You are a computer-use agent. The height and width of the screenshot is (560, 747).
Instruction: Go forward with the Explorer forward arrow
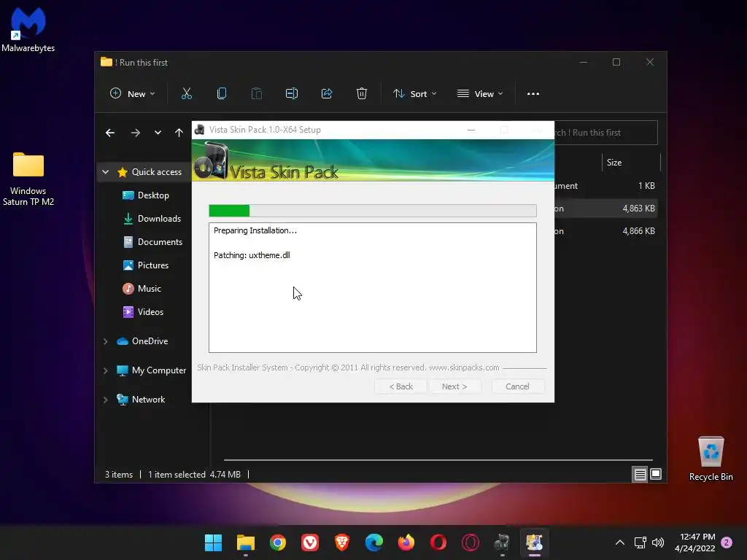pyautogui.click(x=135, y=133)
